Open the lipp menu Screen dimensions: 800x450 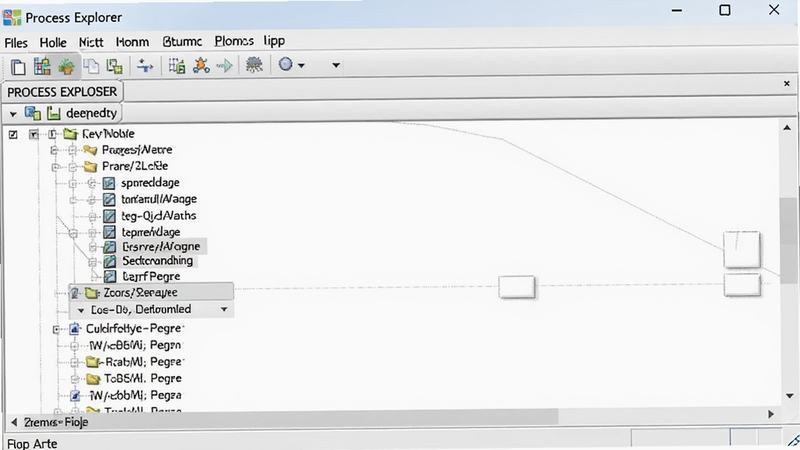click(274, 41)
